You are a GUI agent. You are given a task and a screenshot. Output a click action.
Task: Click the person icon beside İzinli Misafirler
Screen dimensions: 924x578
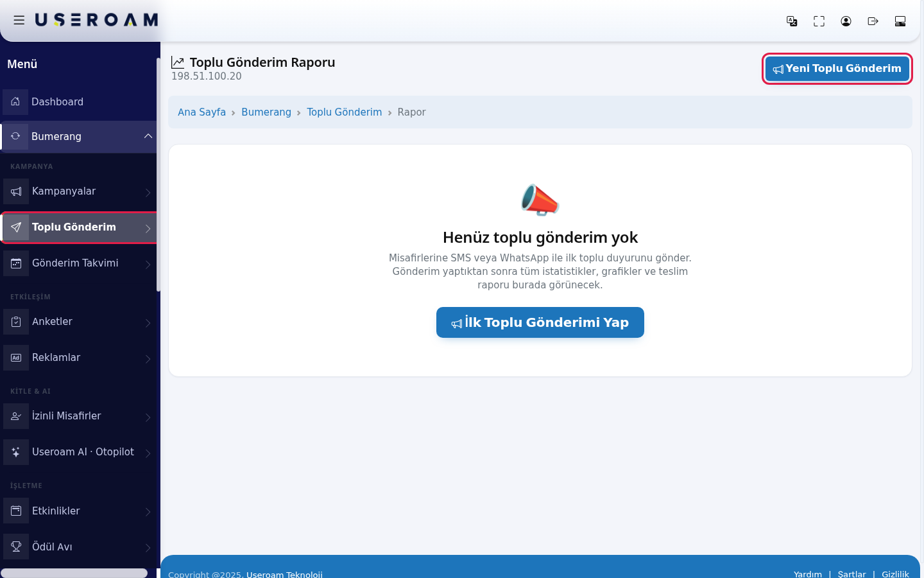pos(16,416)
